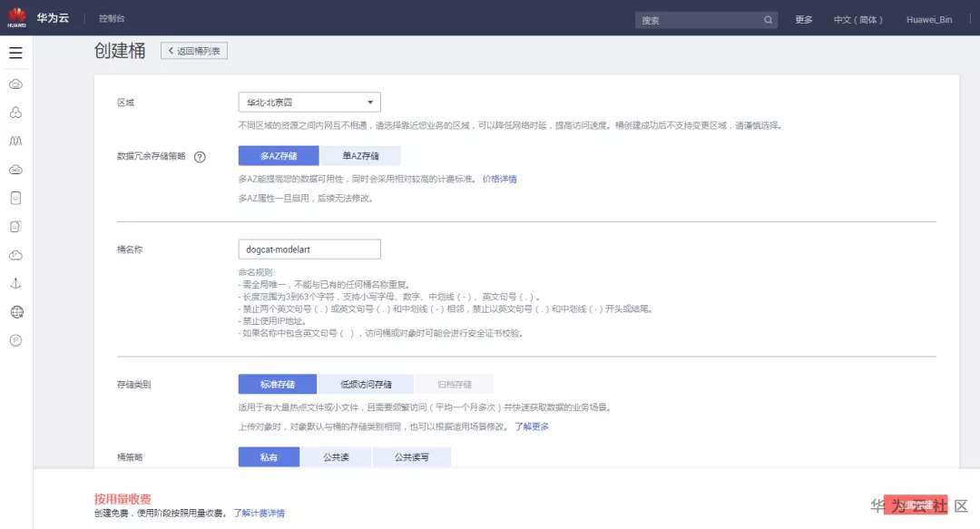This screenshot has height=529, width=980.
Task: Open the hamburger menu in sidebar
Action: pyautogui.click(x=15, y=54)
